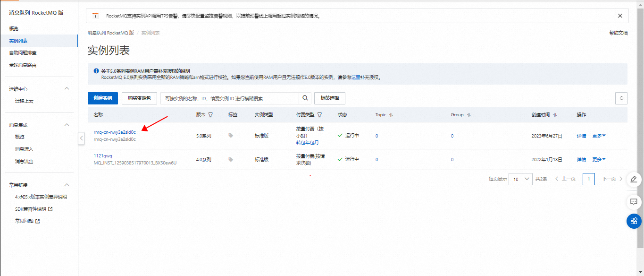Open the chat feedback floating button
Viewport: 644px width, 276px height.
click(634, 202)
